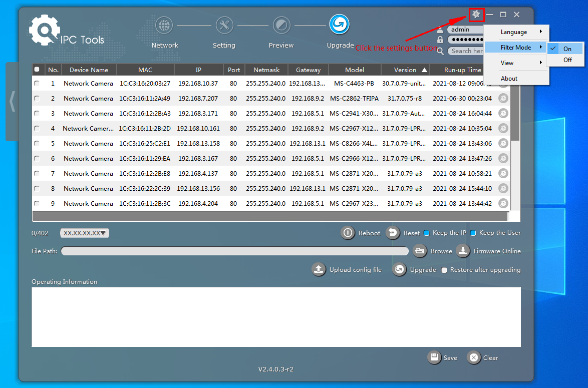Viewport: 588px width, 388px height.
Task: Open the Network step icon
Action: coord(164,26)
